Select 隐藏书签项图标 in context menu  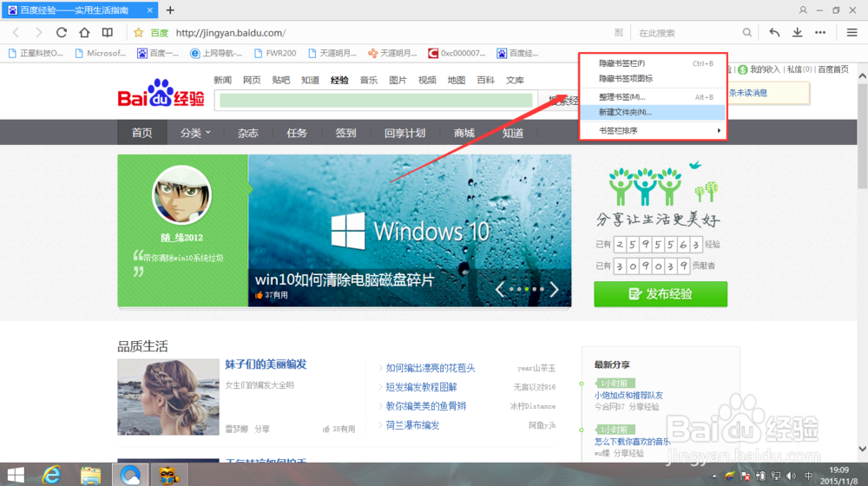[653, 79]
